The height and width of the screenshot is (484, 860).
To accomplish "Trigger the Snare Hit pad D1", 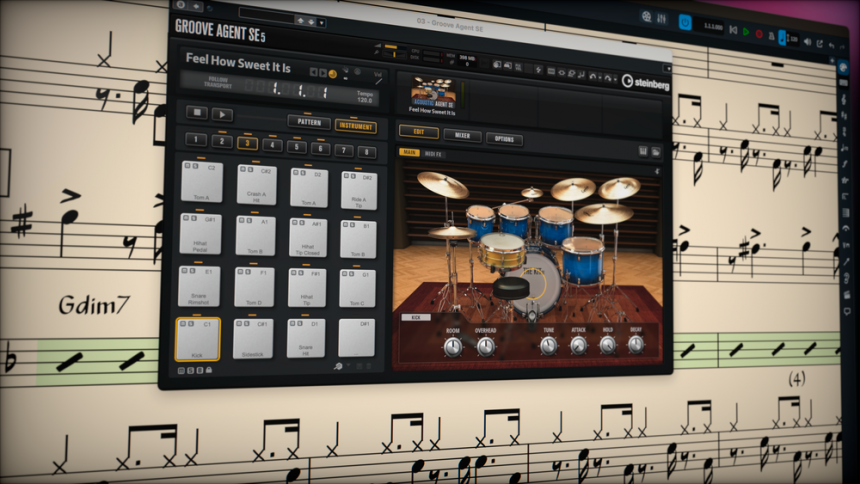I will (x=305, y=339).
